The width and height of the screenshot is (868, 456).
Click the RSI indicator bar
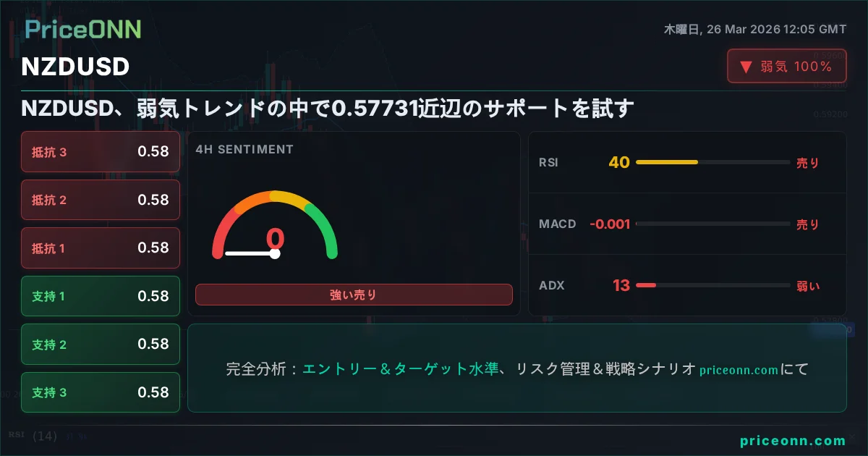tap(712, 163)
